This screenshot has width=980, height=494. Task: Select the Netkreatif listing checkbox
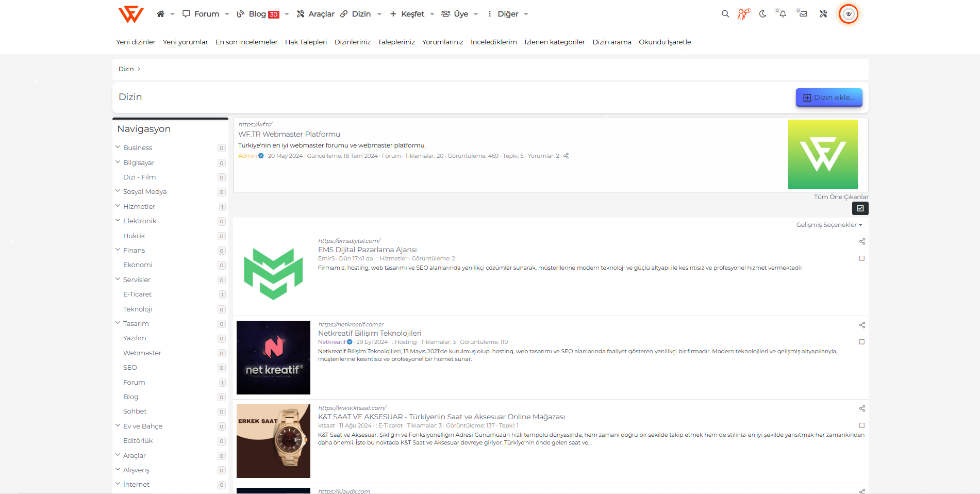tap(862, 342)
